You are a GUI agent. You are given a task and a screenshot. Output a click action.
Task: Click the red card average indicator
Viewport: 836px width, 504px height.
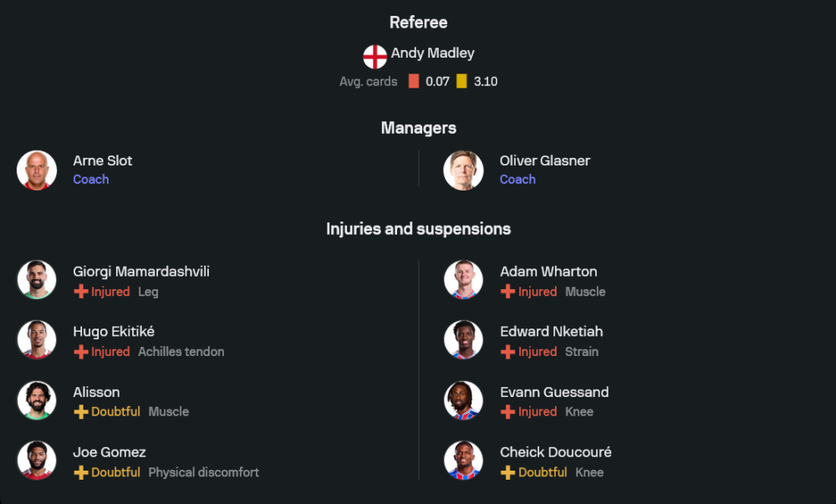point(414,82)
